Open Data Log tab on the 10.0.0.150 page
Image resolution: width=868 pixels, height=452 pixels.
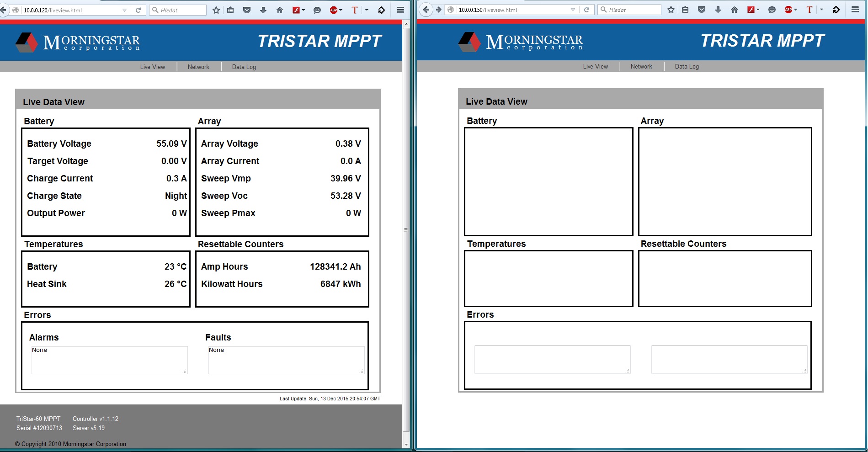click(687, 66)
